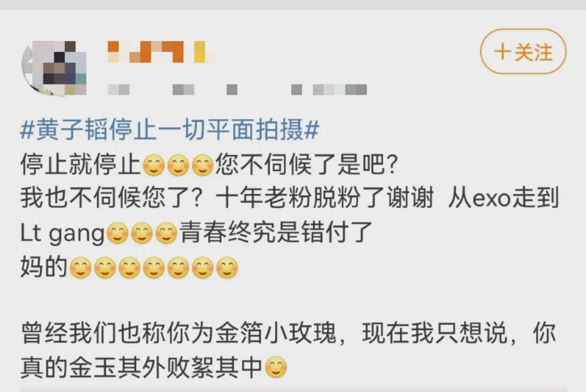Click the last smiley in the 妈的 row
Screen dimensions: 586x392
click(x=227, y=268)
